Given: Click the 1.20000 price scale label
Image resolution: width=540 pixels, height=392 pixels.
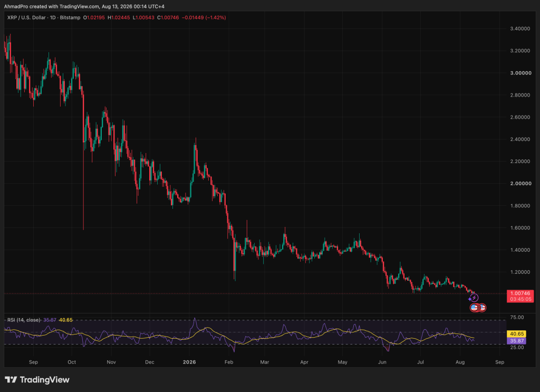Looking at the screenshot, I should point(520,272).
